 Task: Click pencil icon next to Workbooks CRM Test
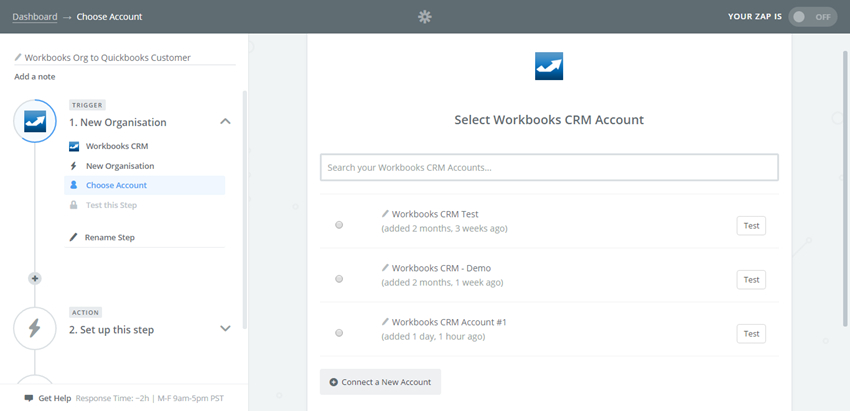385,214
